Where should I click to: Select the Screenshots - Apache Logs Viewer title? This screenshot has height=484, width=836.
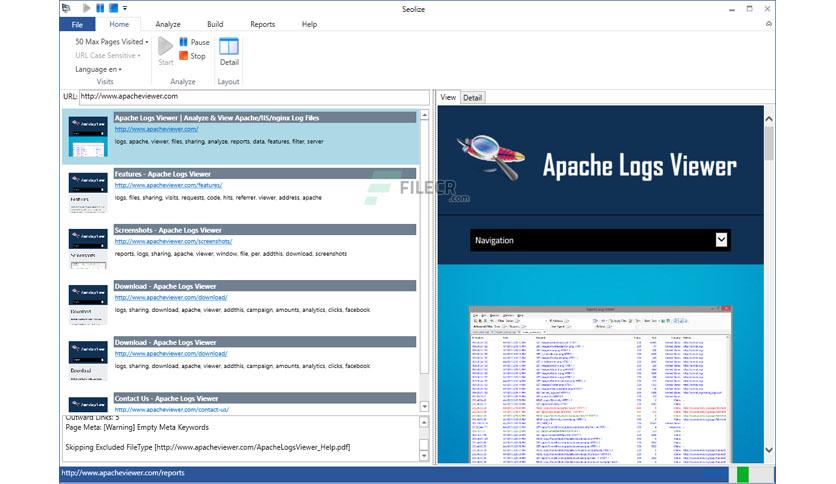[265, 230]
